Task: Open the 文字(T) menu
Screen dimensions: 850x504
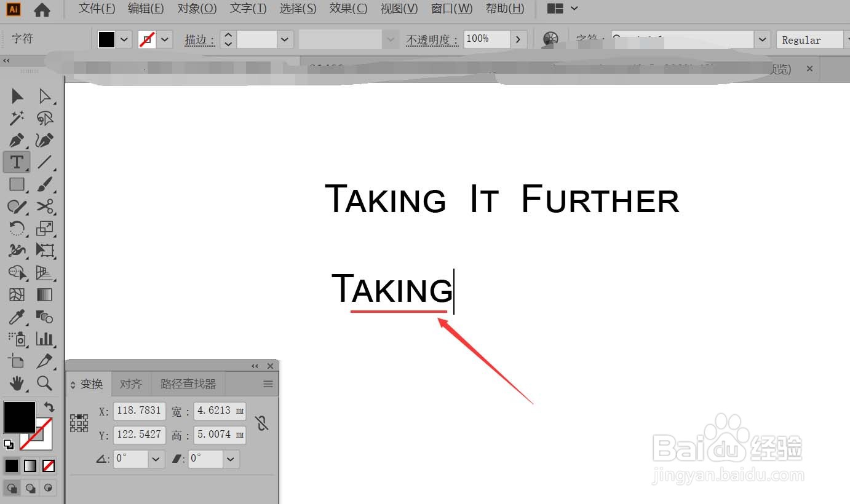Action: point(248,9)
